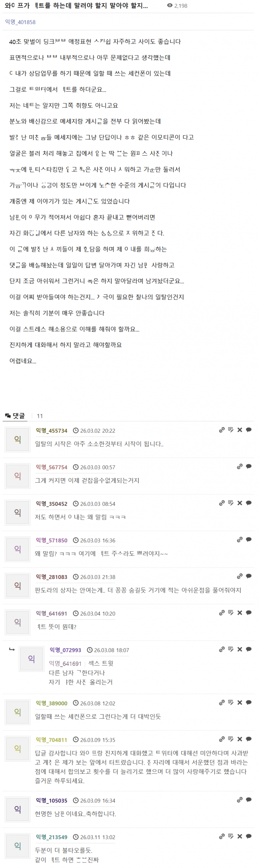
Task: Click edit icon on 익명_455734's comment
Action: pyautogui.click(x=231, y=430)
